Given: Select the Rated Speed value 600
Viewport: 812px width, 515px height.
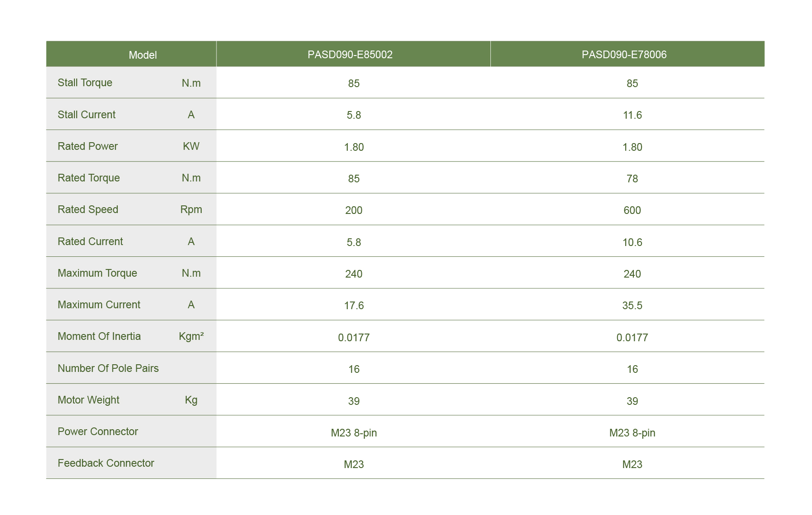Looking at the screenshot, I should click(632, 210).
